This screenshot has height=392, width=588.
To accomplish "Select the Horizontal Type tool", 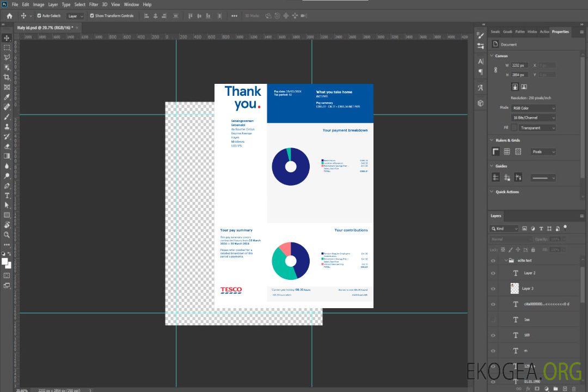I will click(7, 195).
